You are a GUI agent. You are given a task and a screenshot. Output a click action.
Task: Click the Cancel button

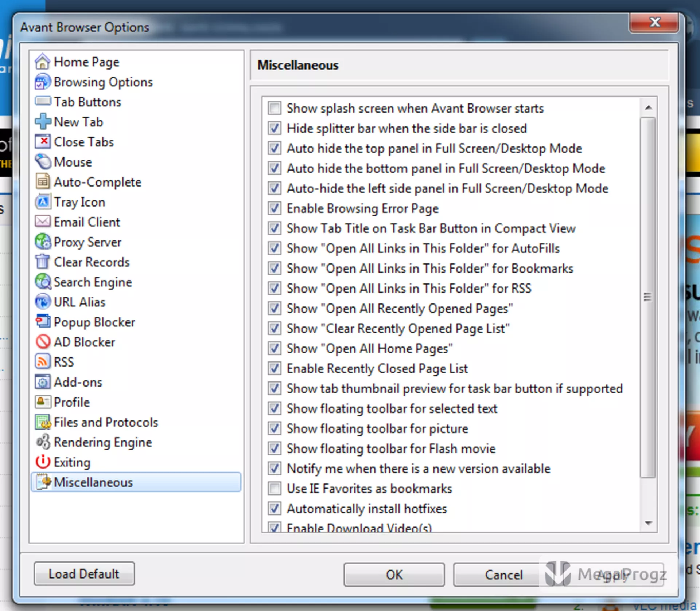pyautogui.click(x=503, y=575)
